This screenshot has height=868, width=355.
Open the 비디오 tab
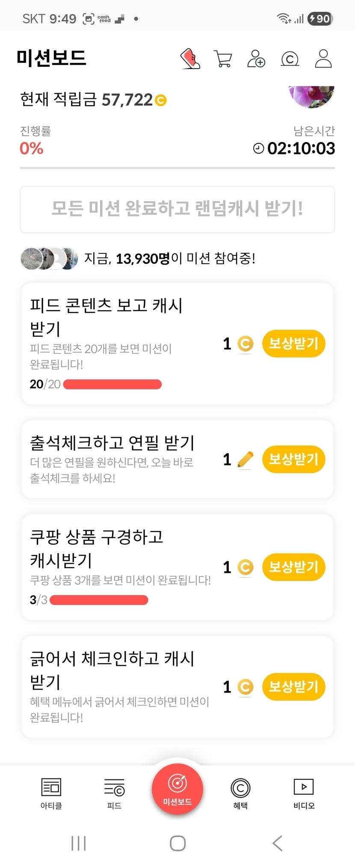[304, 793]
